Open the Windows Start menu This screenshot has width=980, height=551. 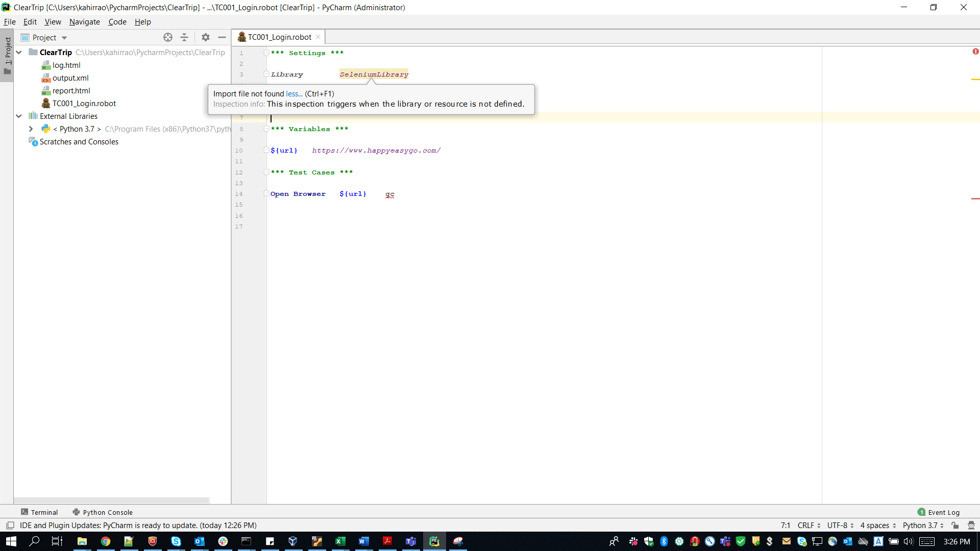click(x=11, y=541)
